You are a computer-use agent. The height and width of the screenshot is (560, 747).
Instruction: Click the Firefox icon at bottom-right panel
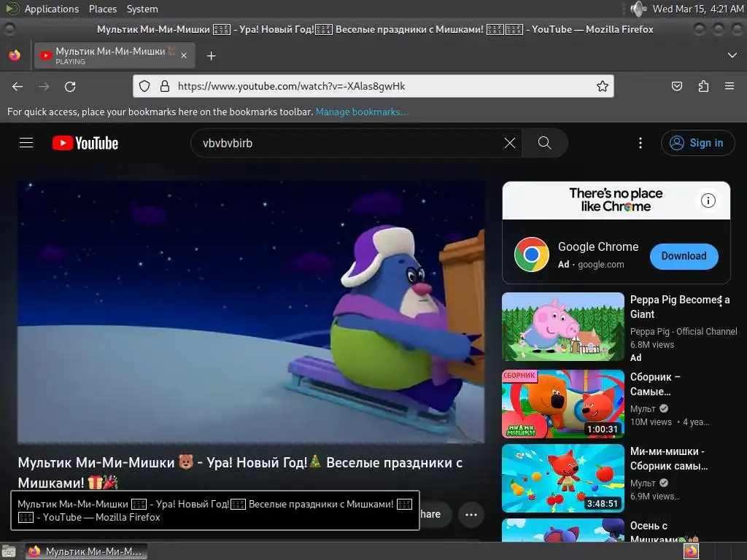coord(691,551)
